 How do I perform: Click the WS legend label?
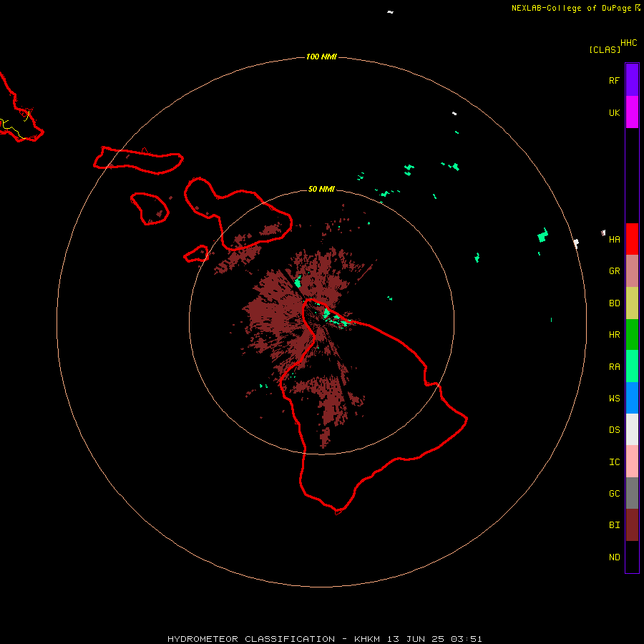pyautogui.click(x=614, y=398)
